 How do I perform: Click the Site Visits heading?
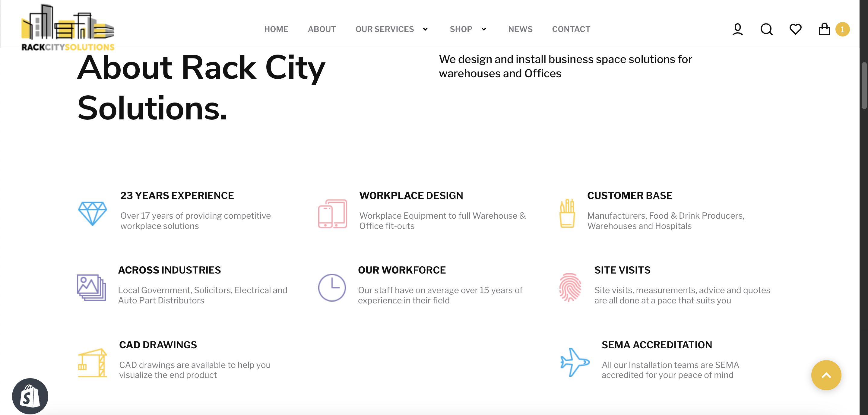(x=622, y=270)
